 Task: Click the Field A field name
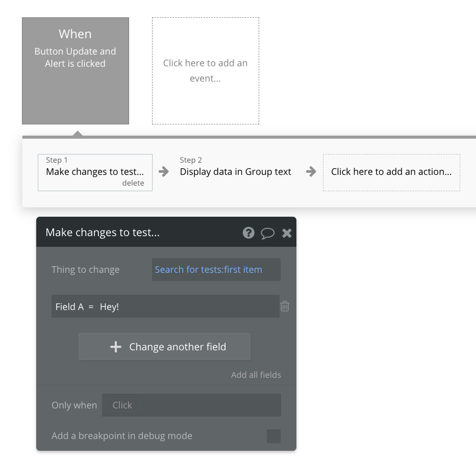click(69, 307)
